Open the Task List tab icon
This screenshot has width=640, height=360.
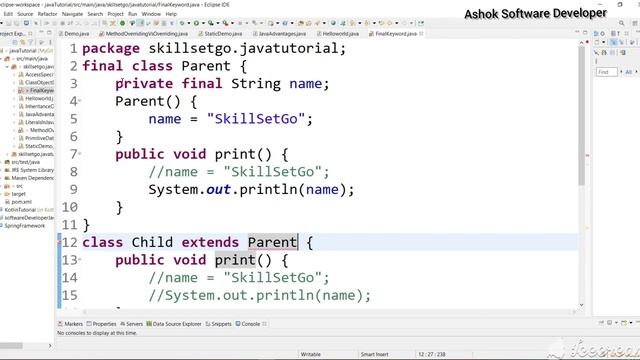click(613, 34)
